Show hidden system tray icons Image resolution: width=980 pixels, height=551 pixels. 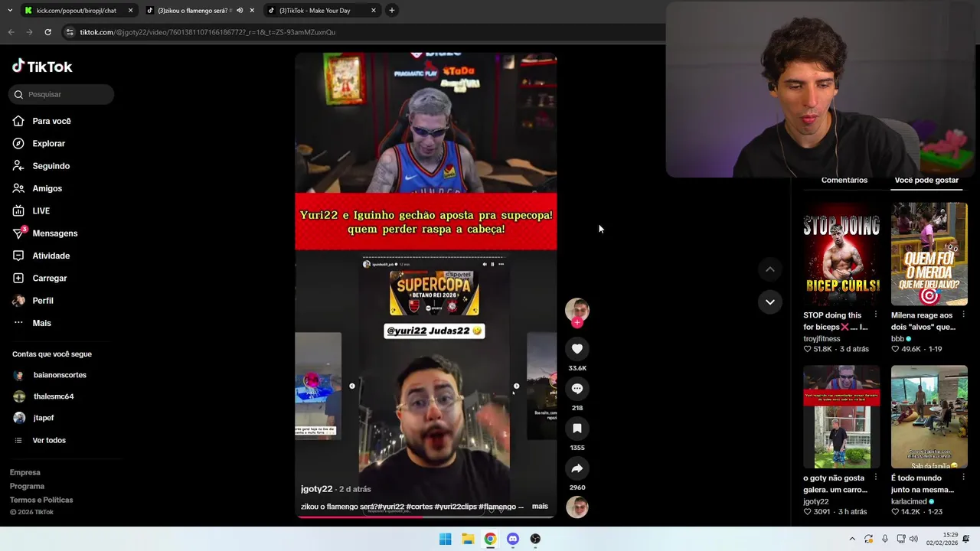point(852,539)
